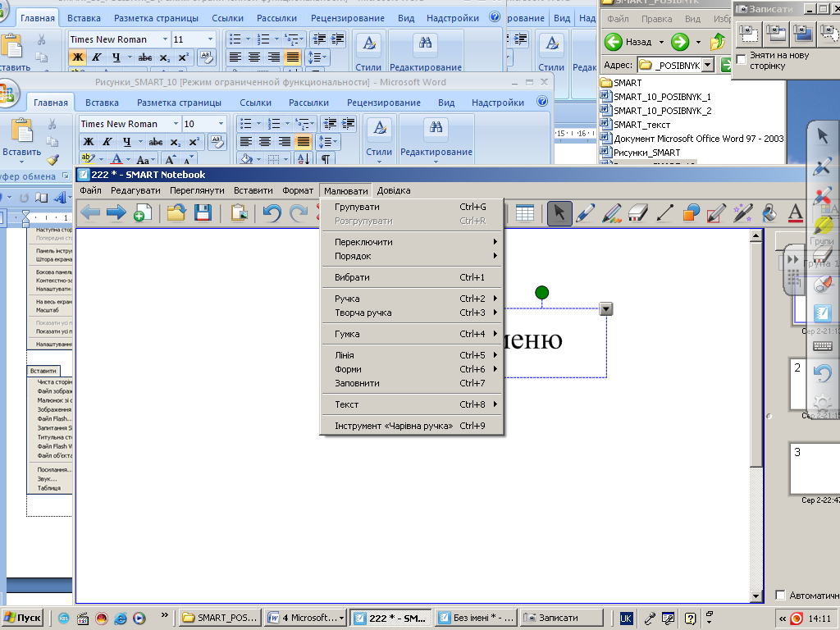Redo action in SMART Notebook toolbar
840x630 pixels.
click(299, 213)
